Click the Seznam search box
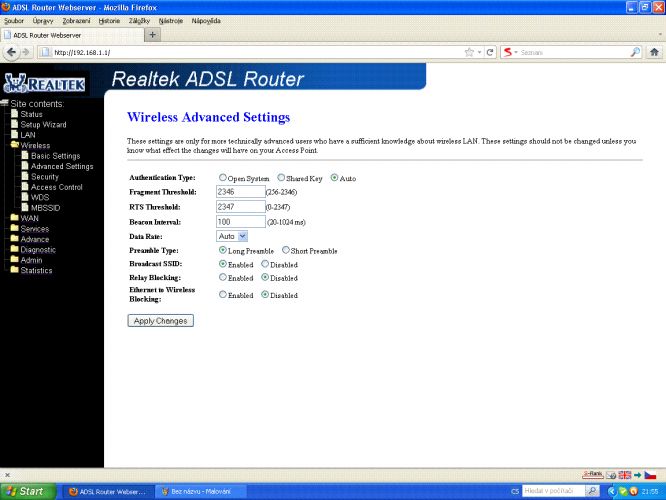The image size is (666, 500). (x=573, y=52)
